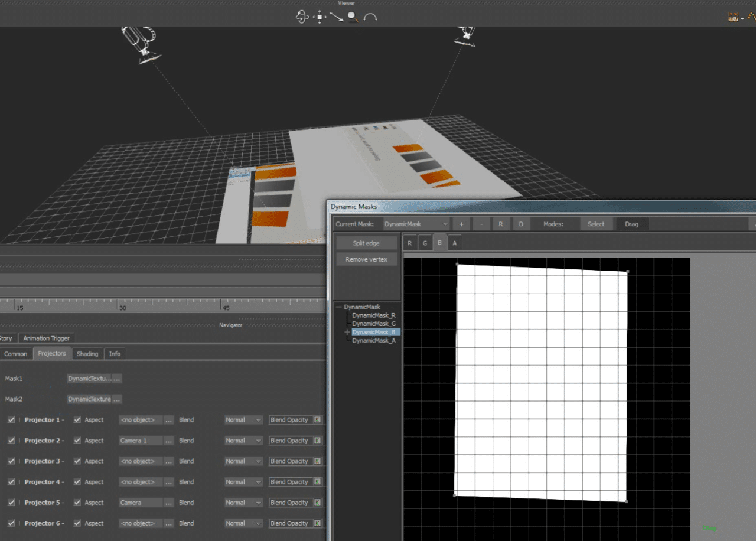The image size is (756, 541).
Task: Select the orbit camera tool in Viewer
Action: [x=302, y=17]
